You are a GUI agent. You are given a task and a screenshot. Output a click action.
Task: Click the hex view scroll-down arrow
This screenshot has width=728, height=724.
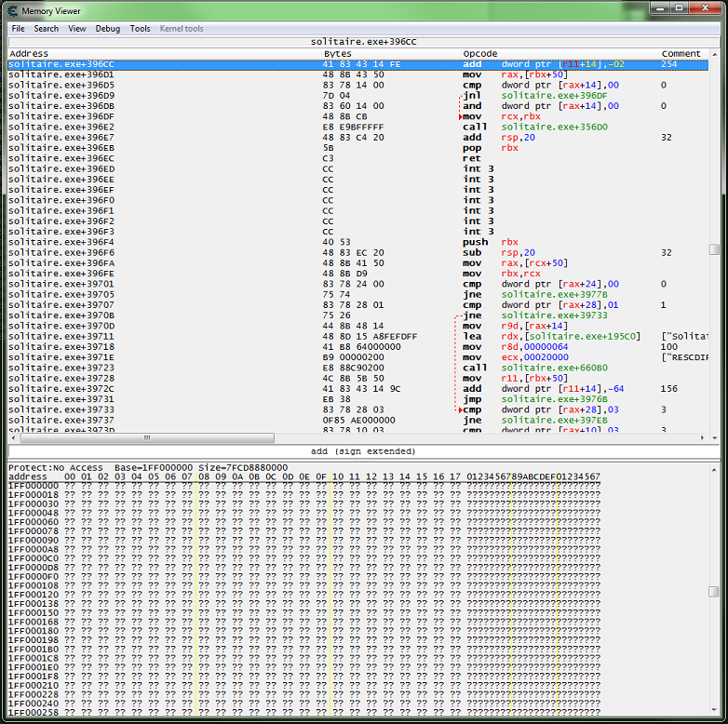pos(714,710)
